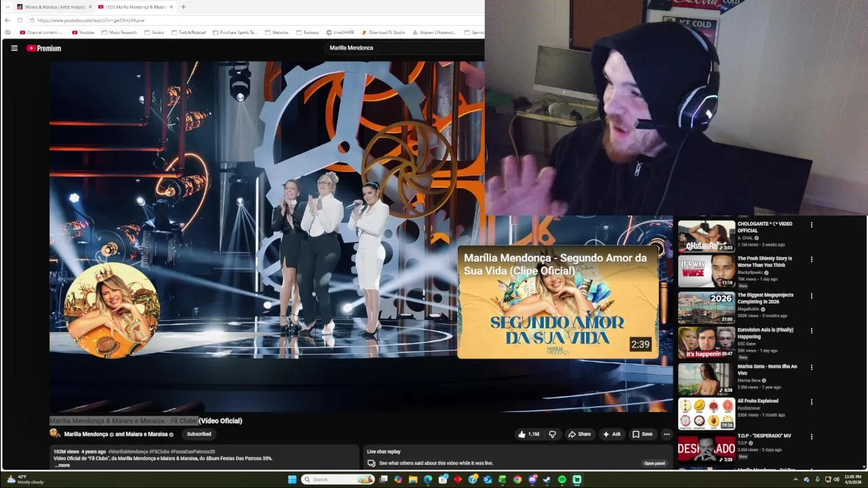Open options menu for Eurovision Asia video
Screen dimensions: 868x488
point(811,331)
